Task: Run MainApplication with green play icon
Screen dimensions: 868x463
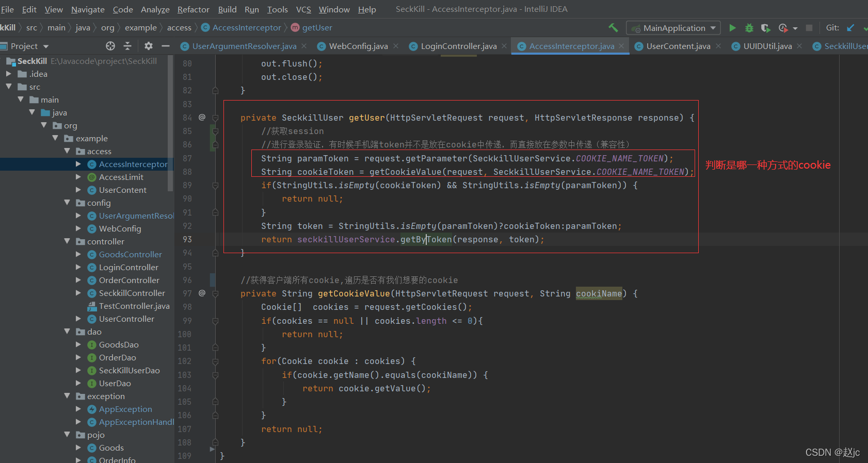Action: pos(732,28)
